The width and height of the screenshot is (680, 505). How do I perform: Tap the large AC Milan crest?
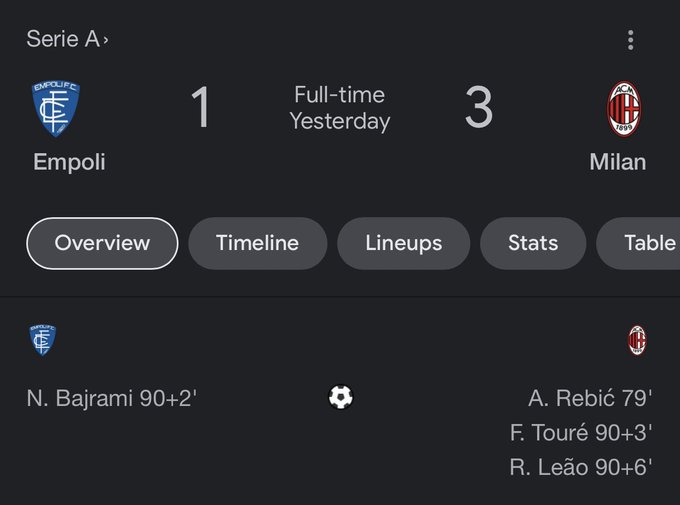pos(624,108)
